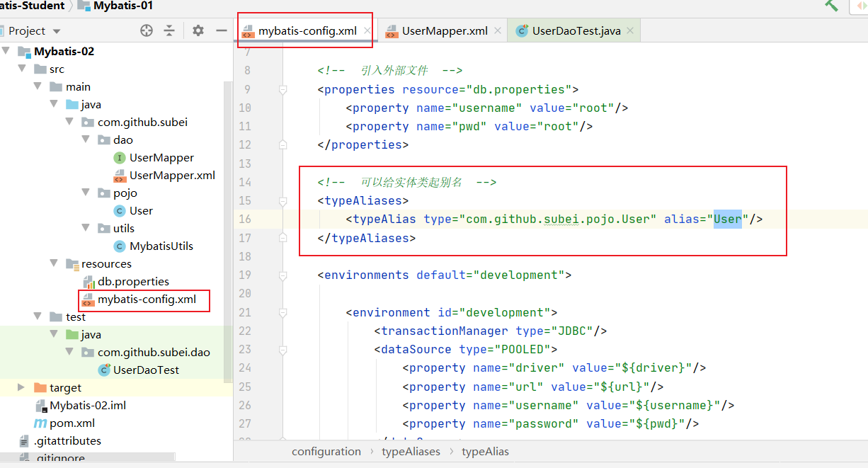The image size is (868, 468).
Task: Collapse the resources folder
Action: (55, 263)
